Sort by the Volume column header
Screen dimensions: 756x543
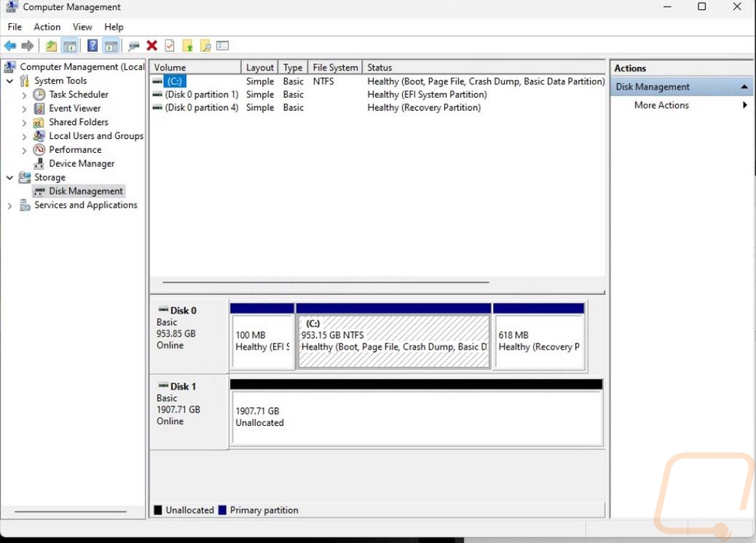click(x=196, y=67)
